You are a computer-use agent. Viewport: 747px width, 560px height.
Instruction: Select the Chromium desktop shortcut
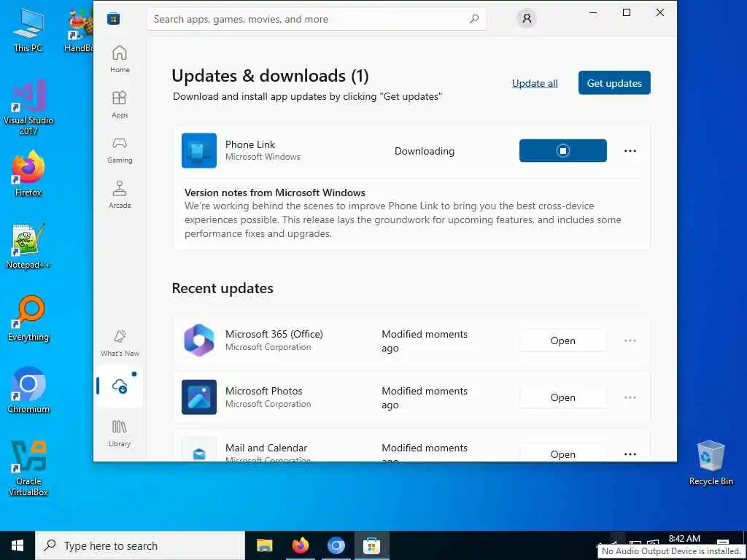click(28, 390)
